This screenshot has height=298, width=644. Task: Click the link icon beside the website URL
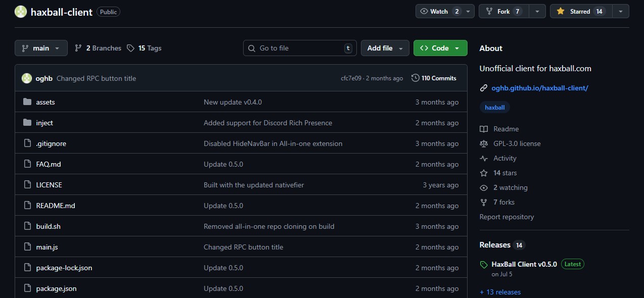coord(483,88)
